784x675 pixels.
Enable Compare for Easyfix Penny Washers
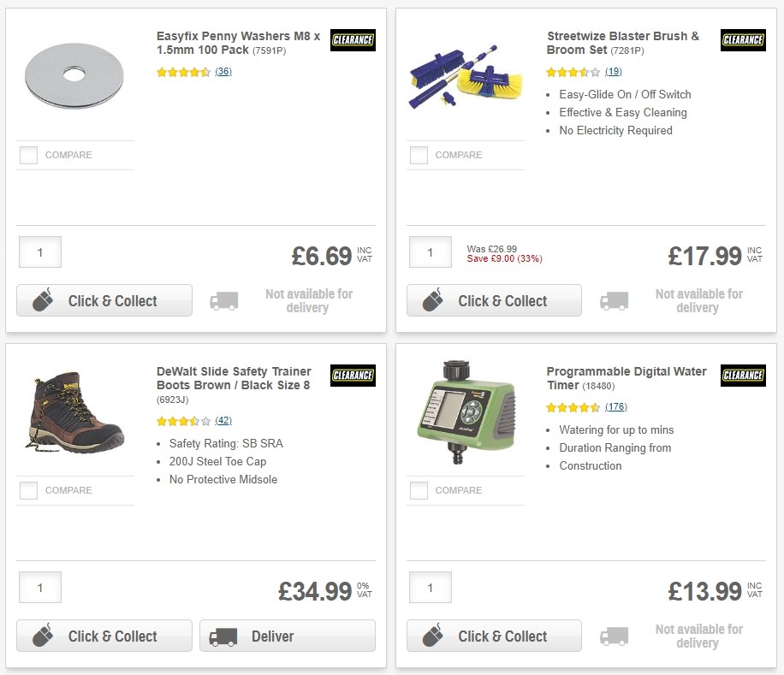(x=28, y=155)
